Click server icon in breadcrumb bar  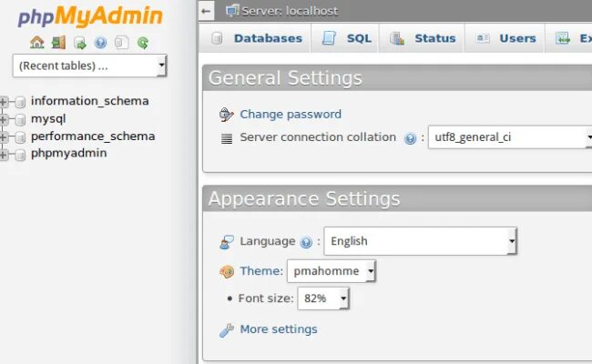pyautogui.click(x=232, y=11)
